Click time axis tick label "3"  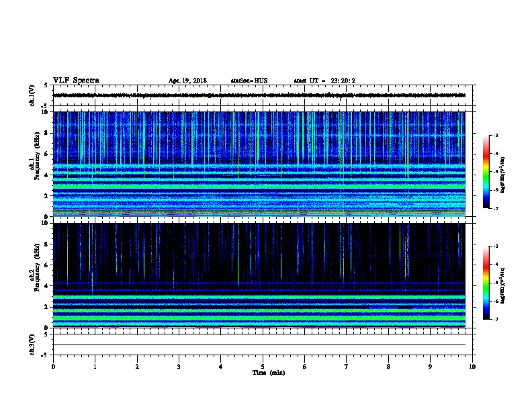pyautogui.click(x=179, y=367)
